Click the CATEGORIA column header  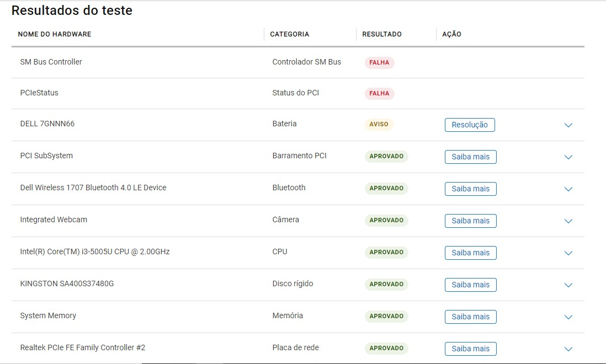coord(289,34)
